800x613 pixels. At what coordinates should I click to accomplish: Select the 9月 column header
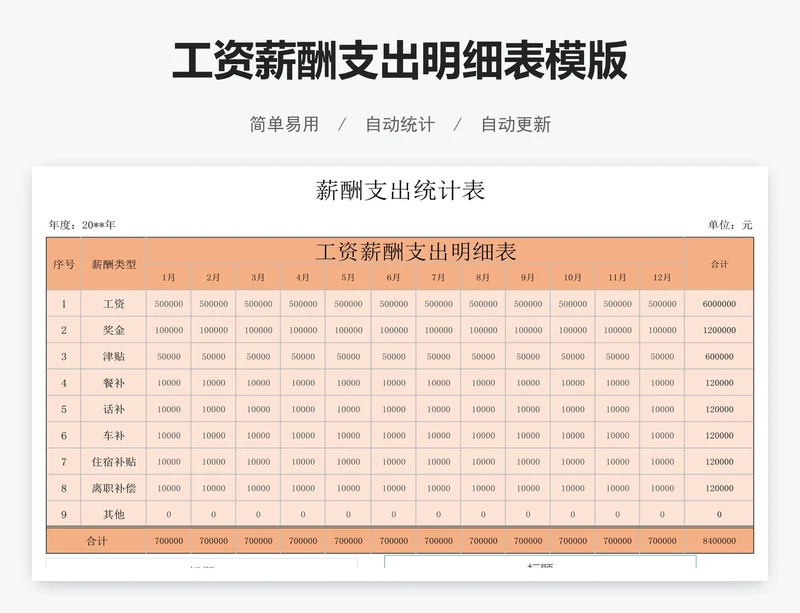pos(528,277)
